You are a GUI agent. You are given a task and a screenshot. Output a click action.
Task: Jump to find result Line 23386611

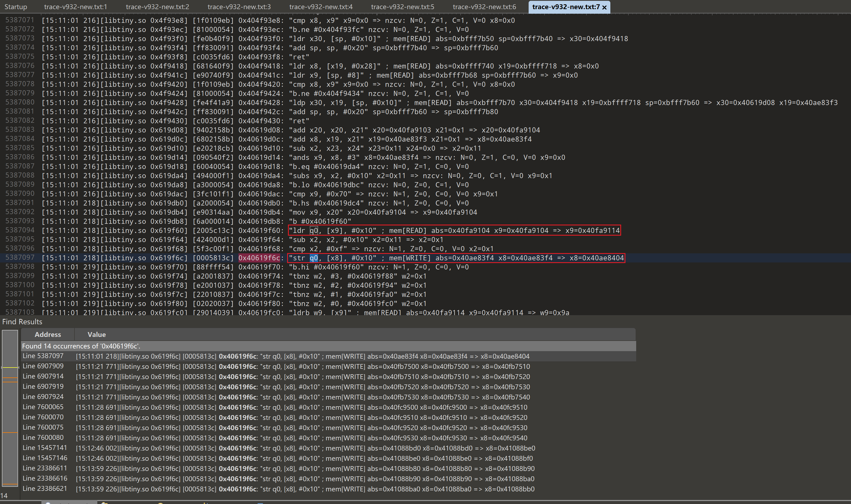[328, 468]
